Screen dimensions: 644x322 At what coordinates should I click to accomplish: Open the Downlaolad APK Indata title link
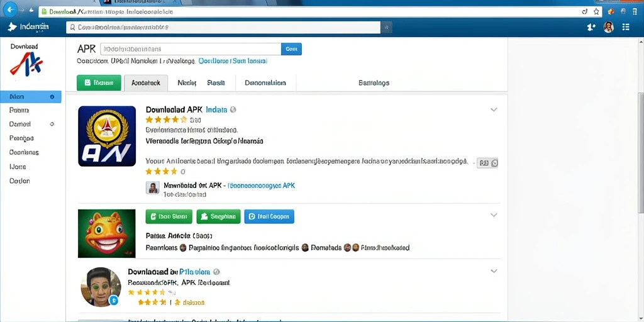[186, 109]
